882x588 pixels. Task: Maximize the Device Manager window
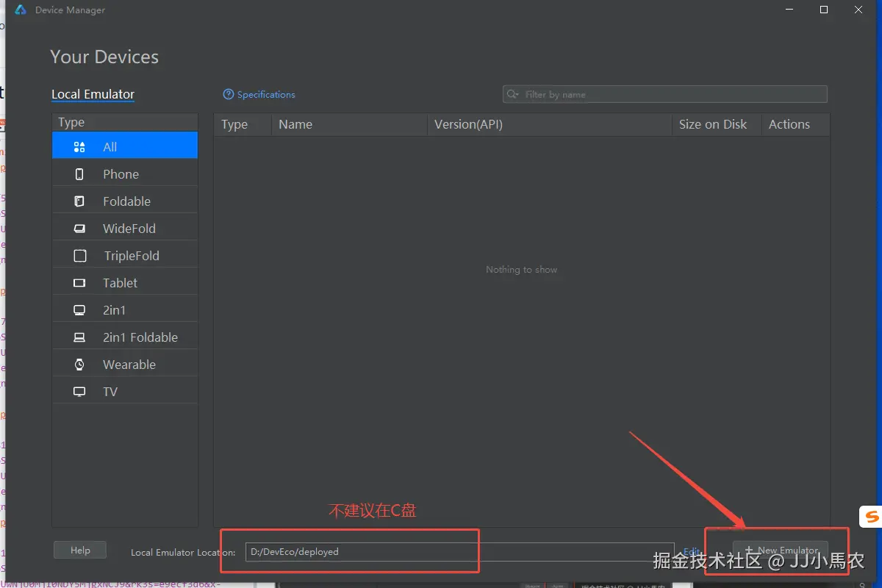coord(824,10)
